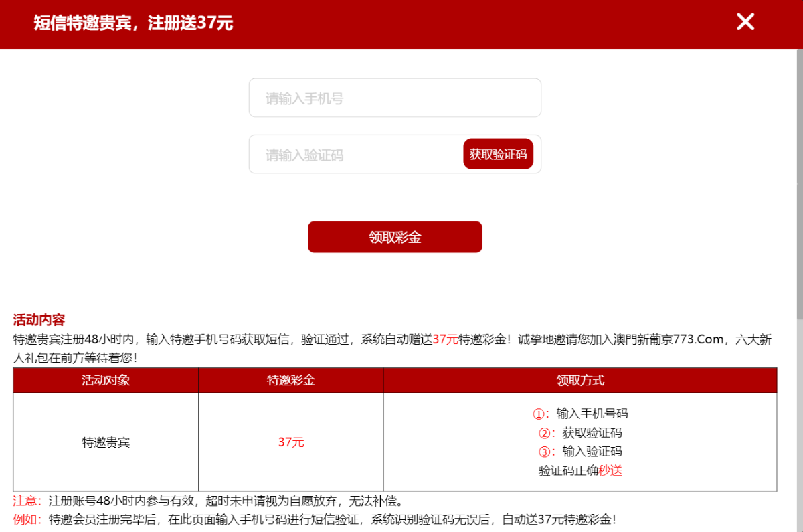Click the red 注意 label
Image resolution: width=803 pixels, height=532 pixels.
tap(27, 501)
